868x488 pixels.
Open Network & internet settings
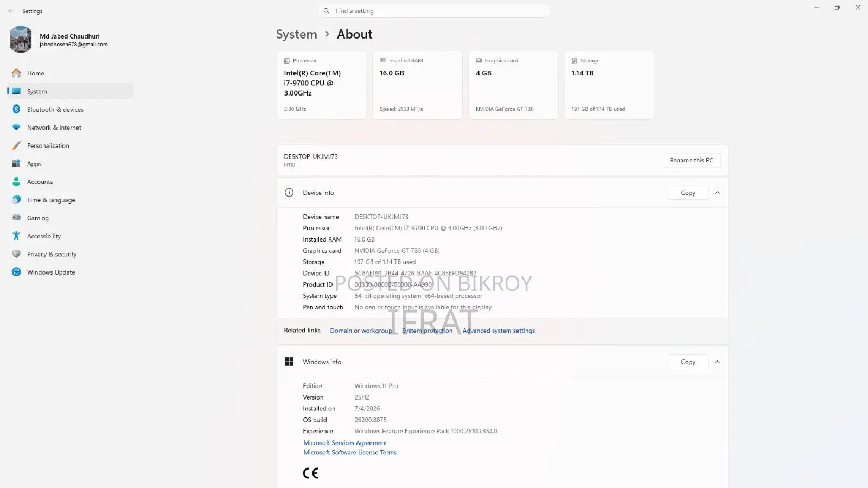pyautogui.click(x=71, y=128)
